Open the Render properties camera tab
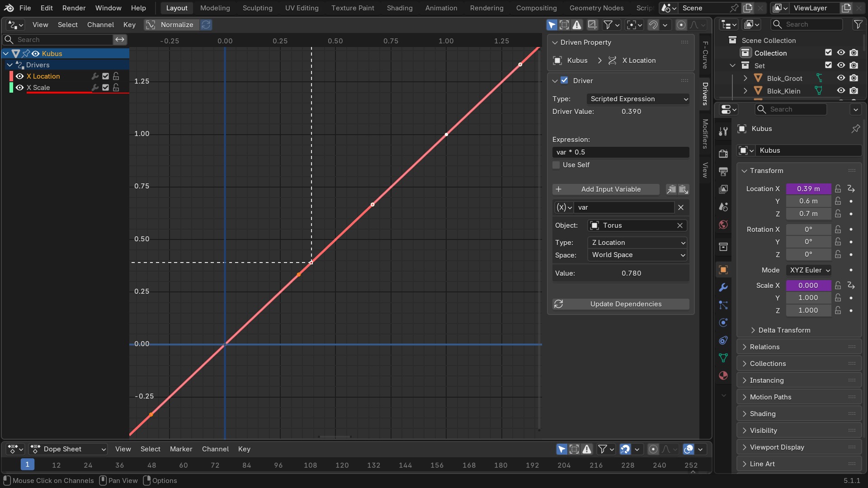Screen dimensions: 868x488 pyautogui.click(x=723, y=154)
